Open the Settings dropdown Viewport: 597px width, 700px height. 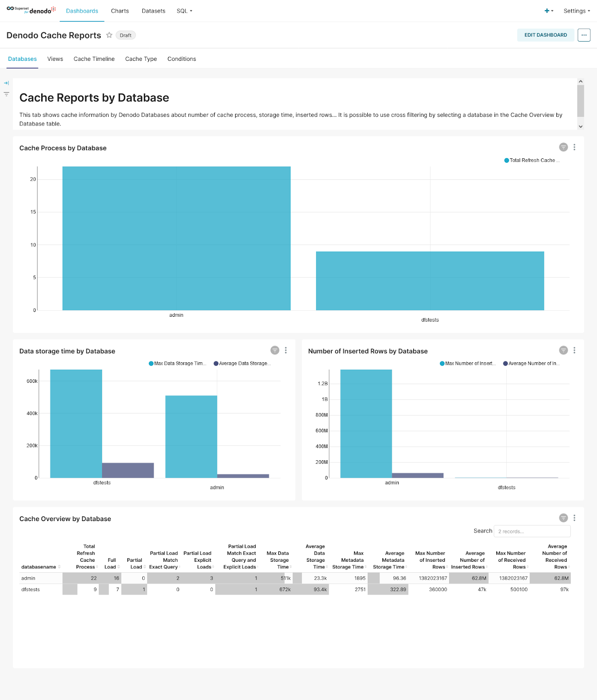point(577,11)
